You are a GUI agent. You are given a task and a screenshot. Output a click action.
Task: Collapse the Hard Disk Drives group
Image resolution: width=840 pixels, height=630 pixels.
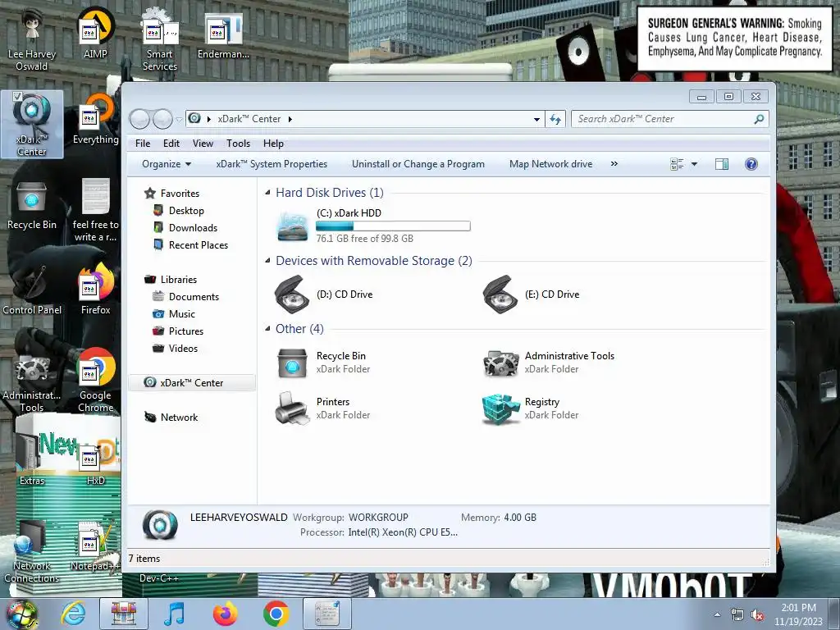pos(267,192)
